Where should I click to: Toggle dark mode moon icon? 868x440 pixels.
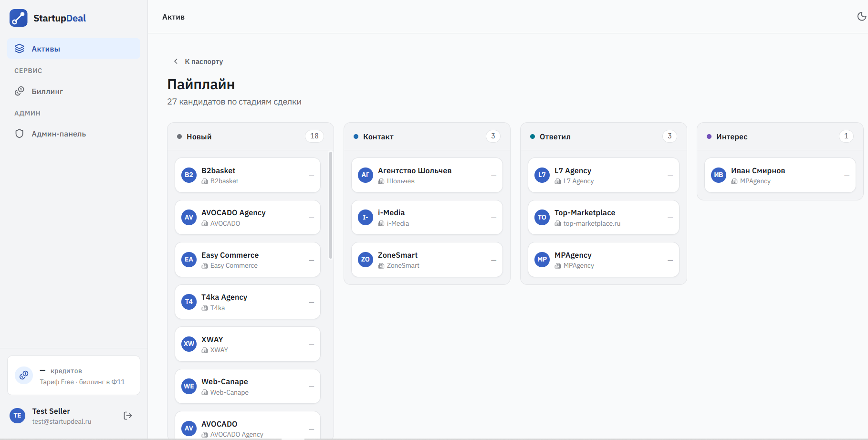(861, 17)
